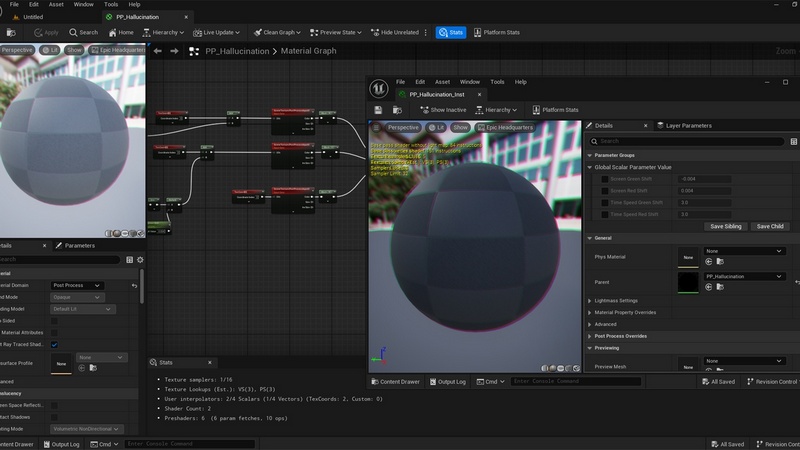Click Hide Unrelated in the toolbar
The height and width of the screenshot is (450, 800).
pos(394,32)
